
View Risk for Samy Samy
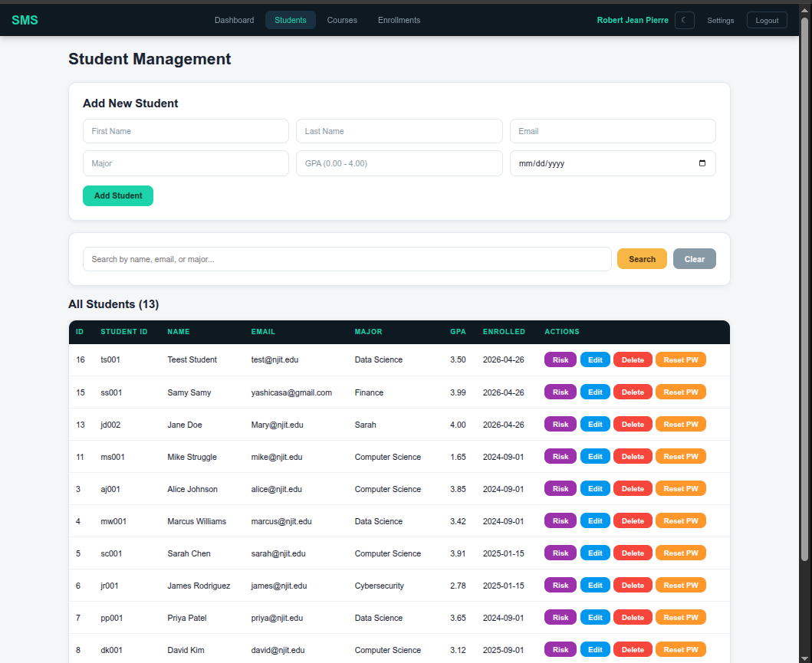(x=560, y=392)
